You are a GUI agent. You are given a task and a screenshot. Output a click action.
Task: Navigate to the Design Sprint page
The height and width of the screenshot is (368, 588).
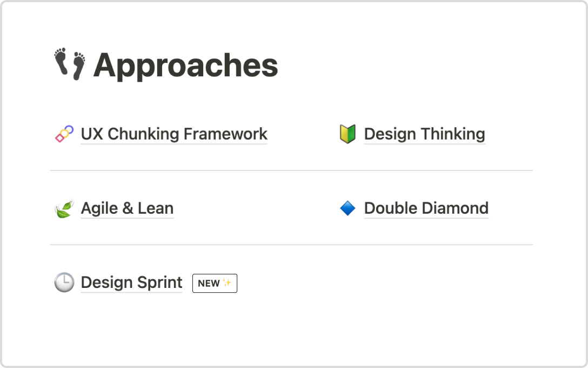pos(131,282)
